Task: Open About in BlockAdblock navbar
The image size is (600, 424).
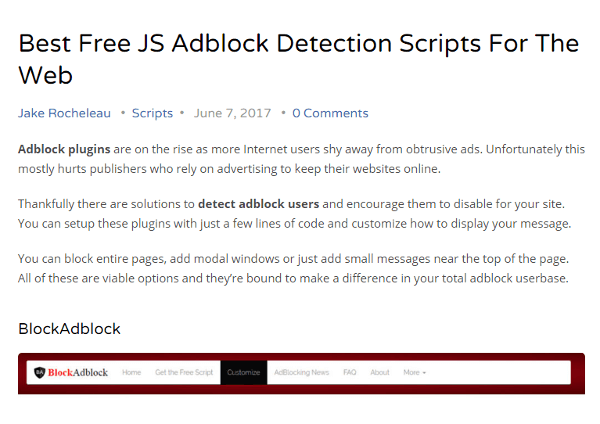Action: [x=380, y=372]
